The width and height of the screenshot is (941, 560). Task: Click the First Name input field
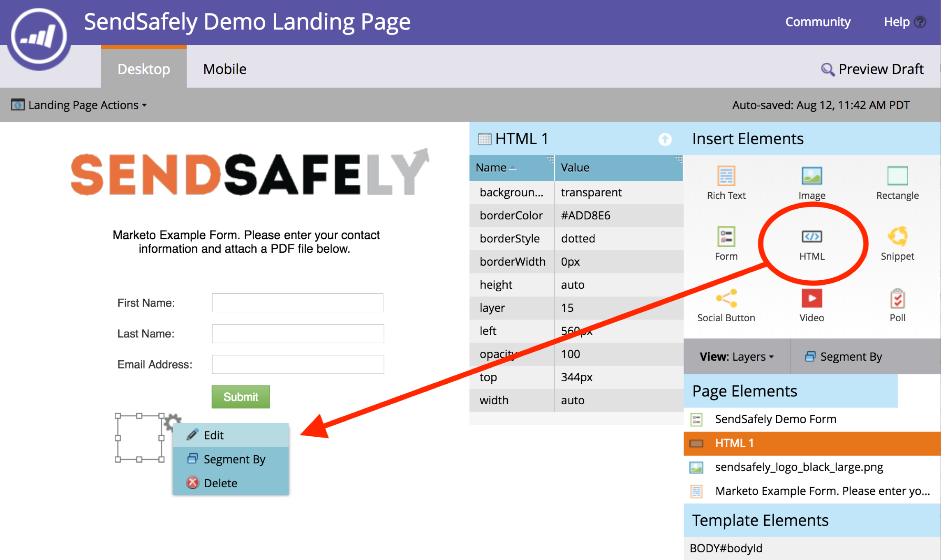[x=298, y=303]
